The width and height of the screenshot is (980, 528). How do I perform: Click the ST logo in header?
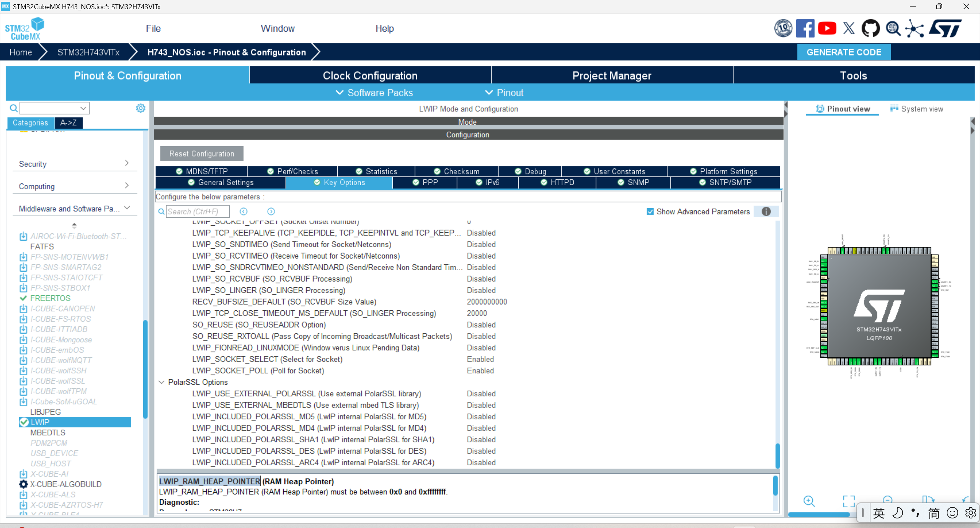(x=945, y=29)
